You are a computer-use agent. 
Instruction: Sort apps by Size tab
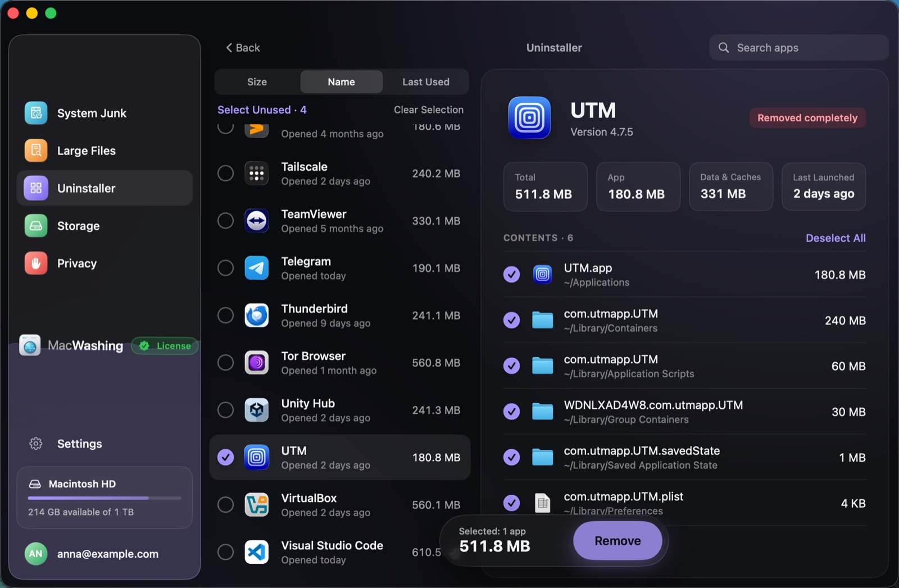coord(257,82)
